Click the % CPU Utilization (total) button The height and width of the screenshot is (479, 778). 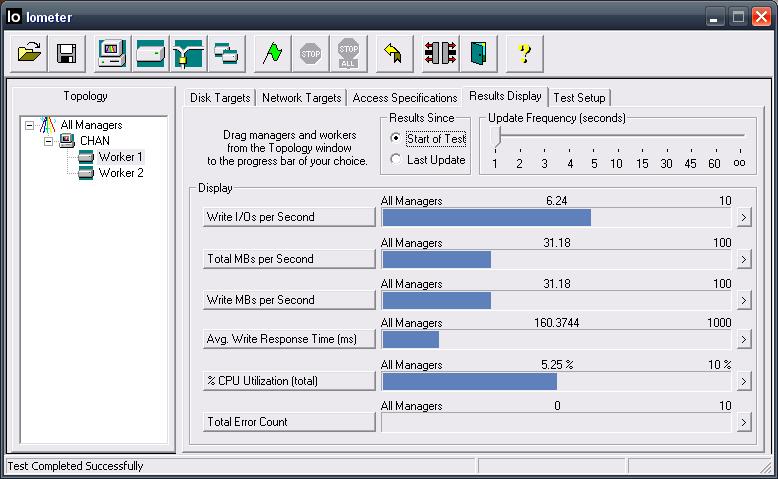click(x=289, y=381)
